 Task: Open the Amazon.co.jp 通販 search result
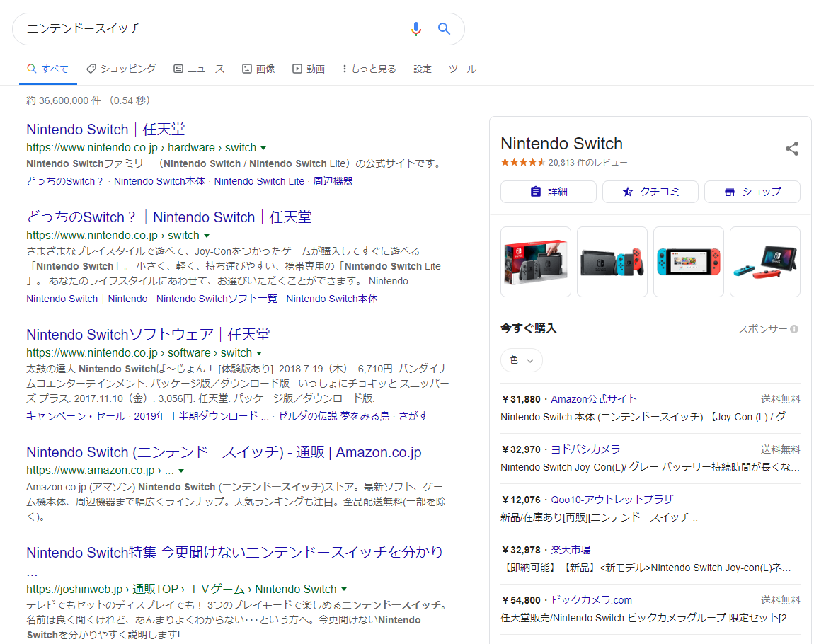[224, 452]
